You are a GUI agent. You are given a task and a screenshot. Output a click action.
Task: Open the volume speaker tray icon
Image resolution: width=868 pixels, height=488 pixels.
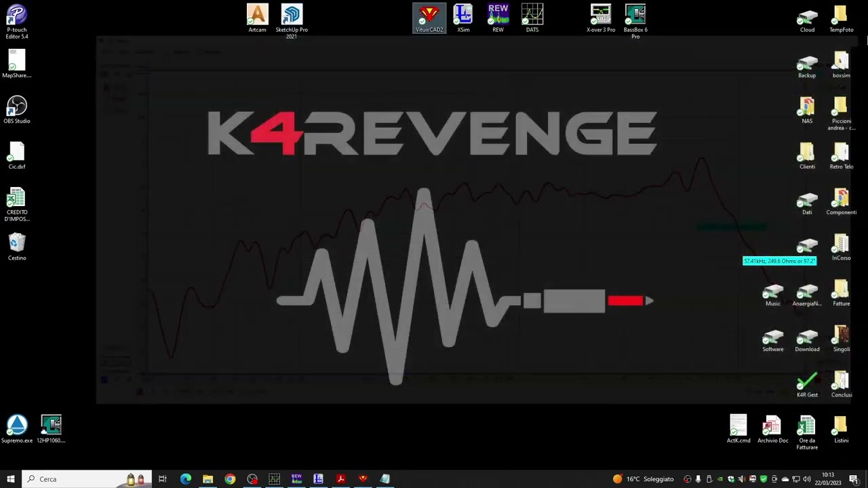(x=807, y=479)
